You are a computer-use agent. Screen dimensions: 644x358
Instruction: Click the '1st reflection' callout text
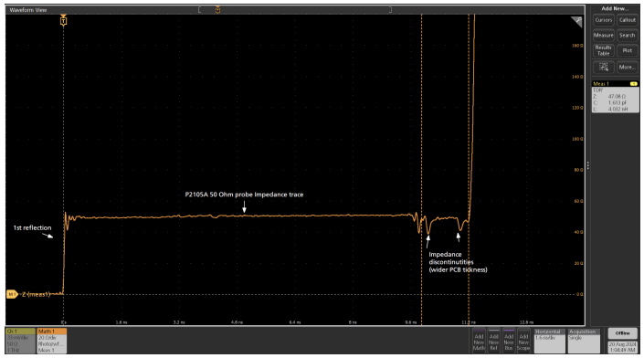coord(33,227)
